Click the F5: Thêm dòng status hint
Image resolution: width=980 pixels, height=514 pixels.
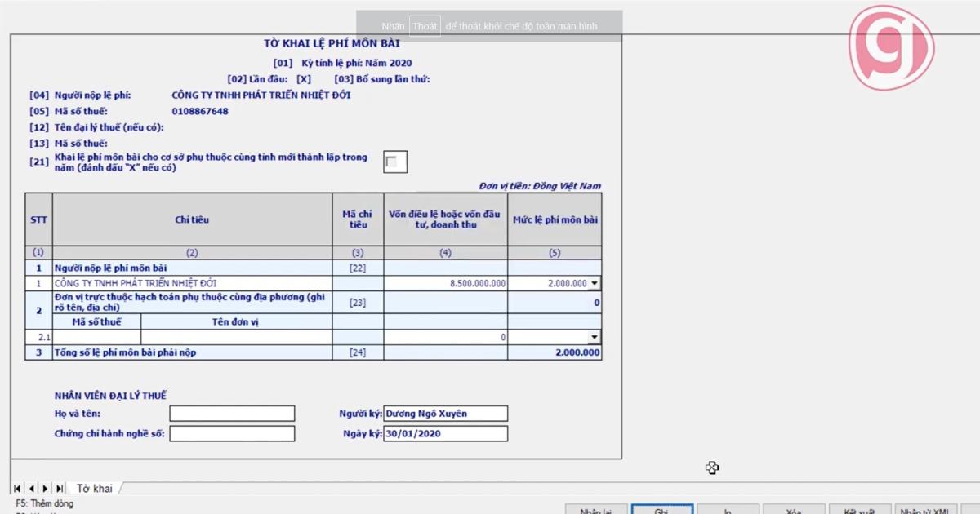point(44,503)
